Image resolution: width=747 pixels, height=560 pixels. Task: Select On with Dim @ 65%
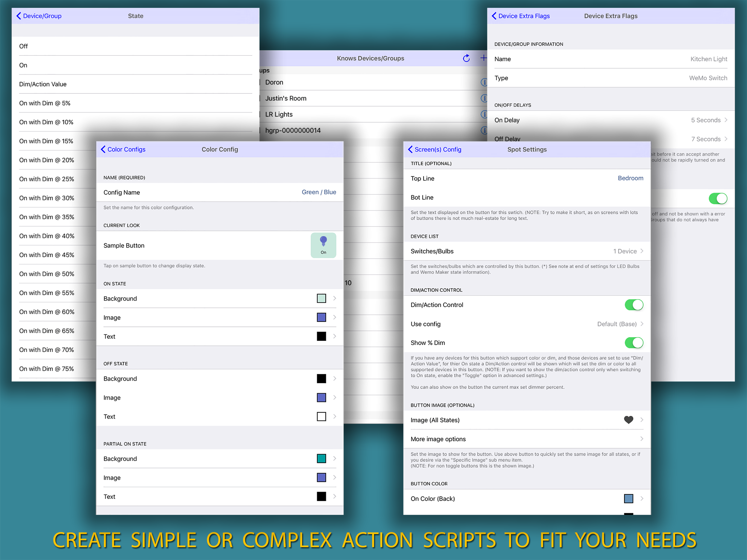(54, 331)
